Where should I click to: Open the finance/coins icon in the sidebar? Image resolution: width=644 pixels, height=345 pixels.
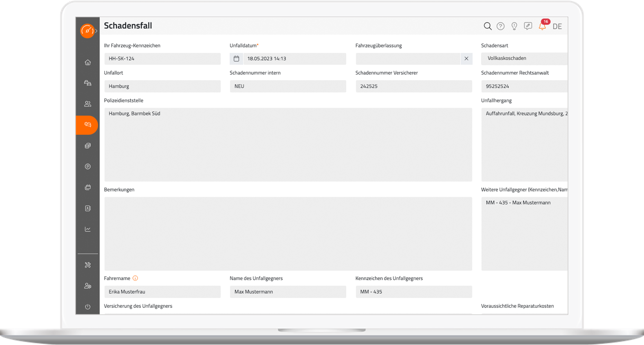pyautogui.click(x=88, y=145)
